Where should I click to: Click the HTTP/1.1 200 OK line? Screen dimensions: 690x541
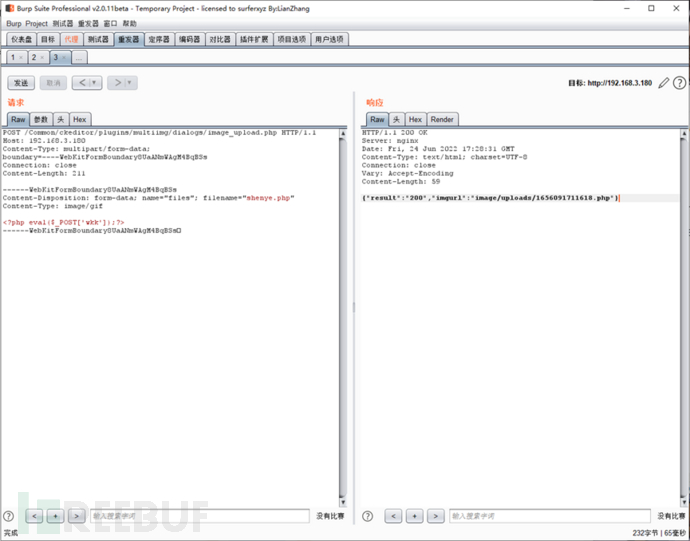[x=394, y=132]
